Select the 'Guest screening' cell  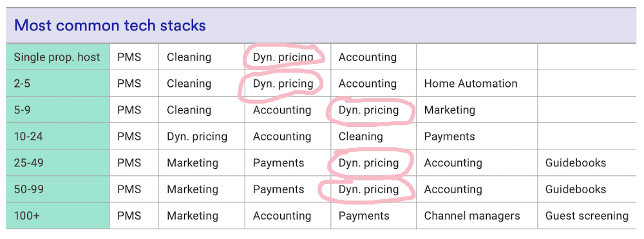(587, 216)
